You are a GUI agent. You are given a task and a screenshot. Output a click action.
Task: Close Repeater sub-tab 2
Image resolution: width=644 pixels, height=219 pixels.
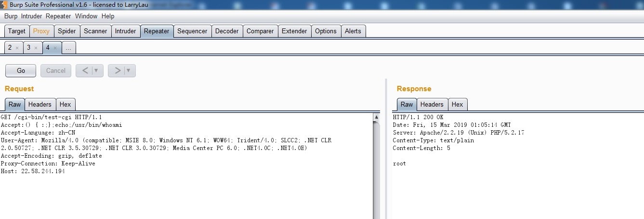coord(17,48)
